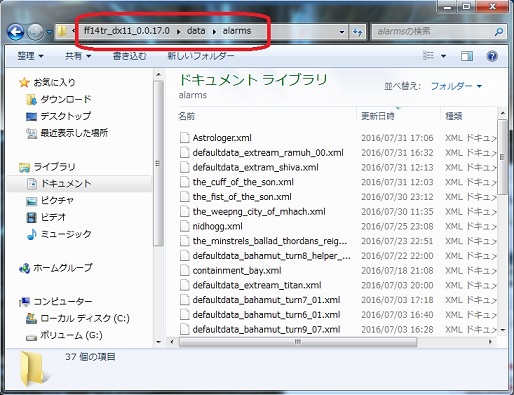Select defaultdata_extream_ramuh_00.xml
Image resolution: width=514 pixels, height=395 pixels.
tap(268, 153)
